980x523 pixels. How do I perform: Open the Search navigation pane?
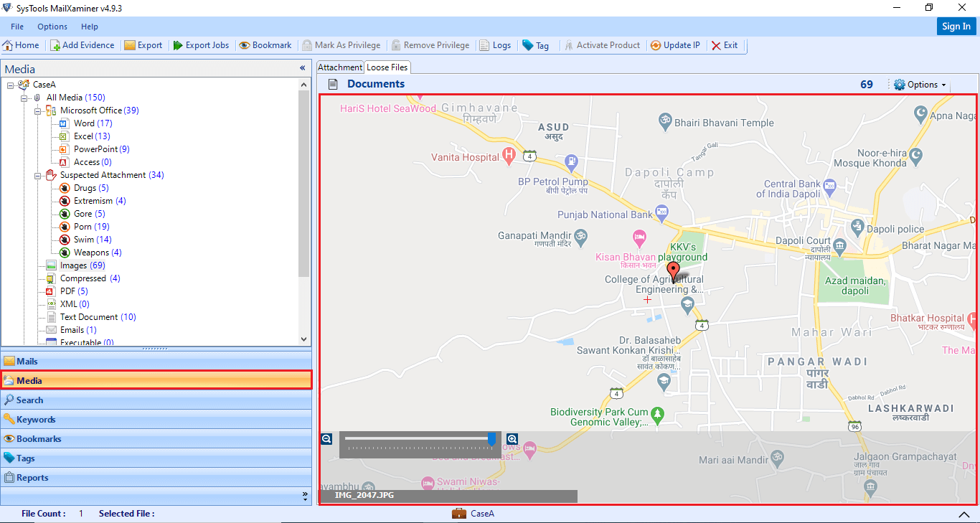coord(156,400)
